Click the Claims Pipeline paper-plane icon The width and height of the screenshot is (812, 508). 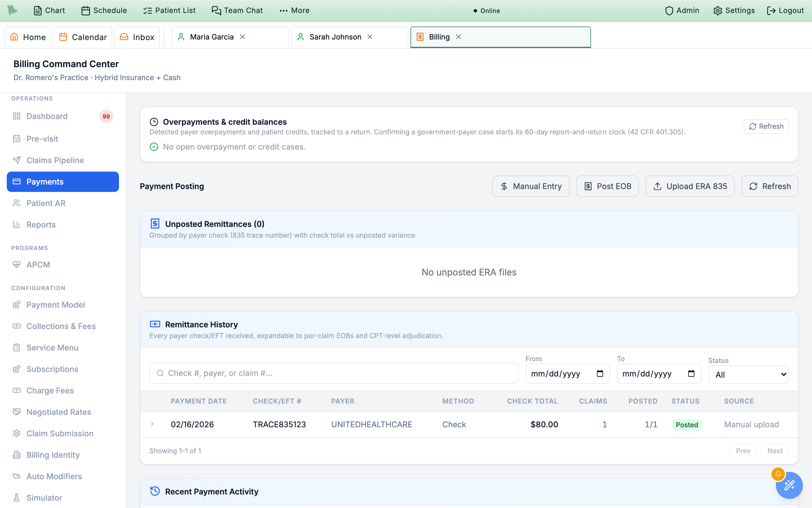click(16, 160)
